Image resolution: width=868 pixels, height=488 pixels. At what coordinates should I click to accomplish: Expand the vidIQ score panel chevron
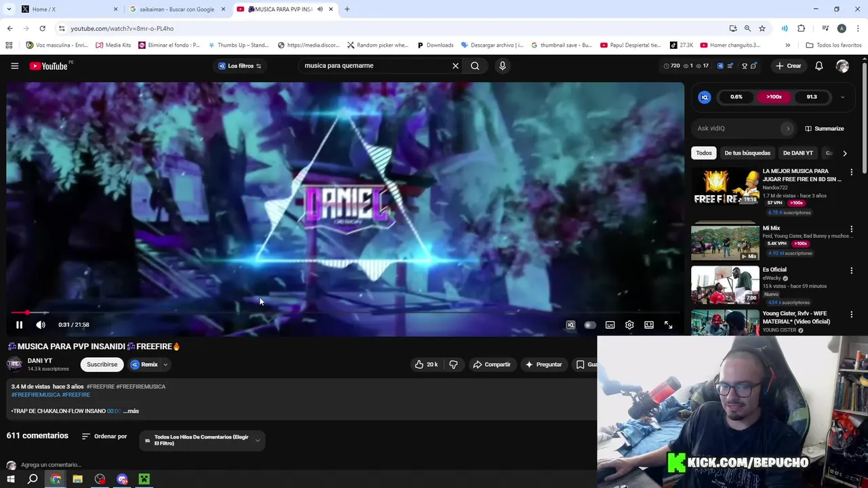(x=842, y=97)
